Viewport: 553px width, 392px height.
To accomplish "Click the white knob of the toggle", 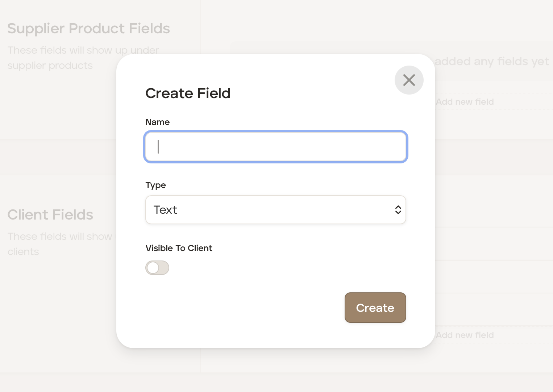I will [x=153, y=268].
